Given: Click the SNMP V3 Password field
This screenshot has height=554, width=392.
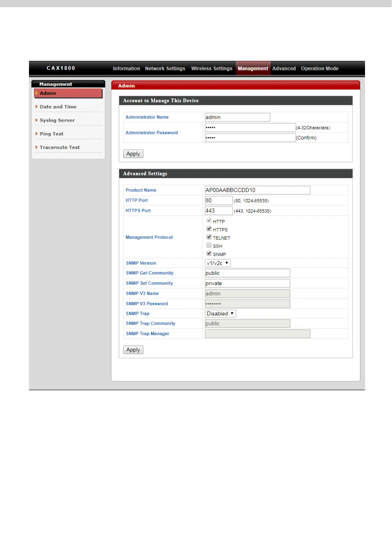Looking at the screenshot, I should tap(248, 304).
